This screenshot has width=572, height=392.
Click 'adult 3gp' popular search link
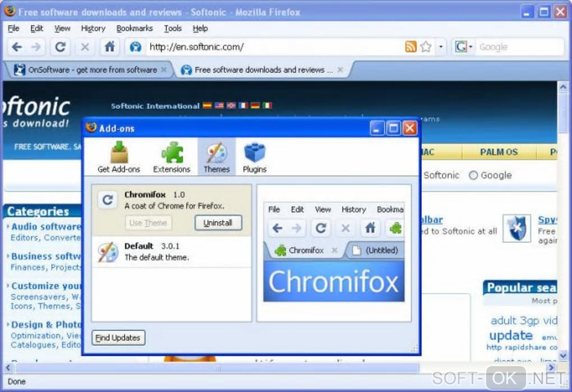tap(515, 321)
